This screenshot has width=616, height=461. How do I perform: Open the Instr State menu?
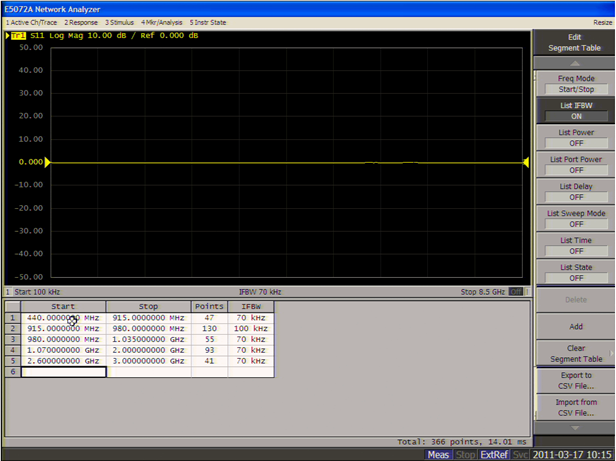208,22
